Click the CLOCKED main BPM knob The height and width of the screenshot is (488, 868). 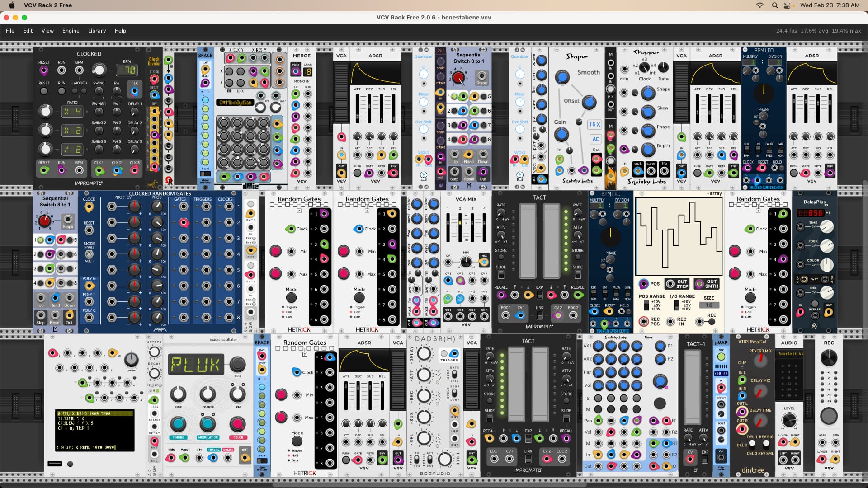coord(99,70)
